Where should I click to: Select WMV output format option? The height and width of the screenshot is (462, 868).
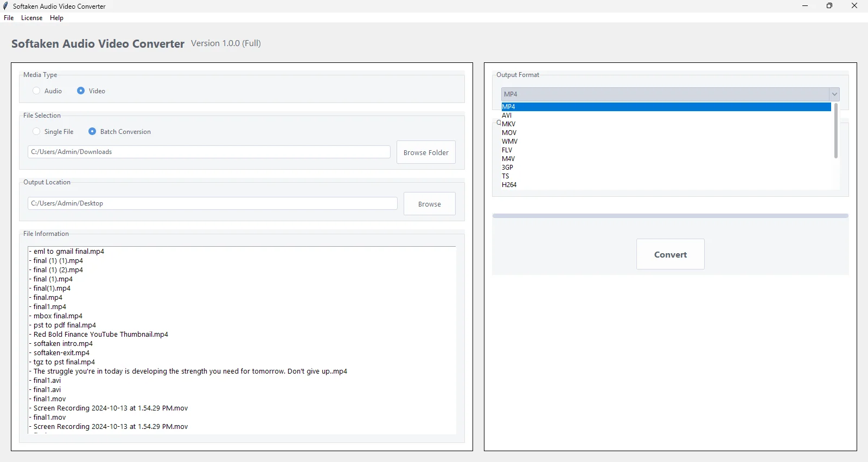point(509,142)
